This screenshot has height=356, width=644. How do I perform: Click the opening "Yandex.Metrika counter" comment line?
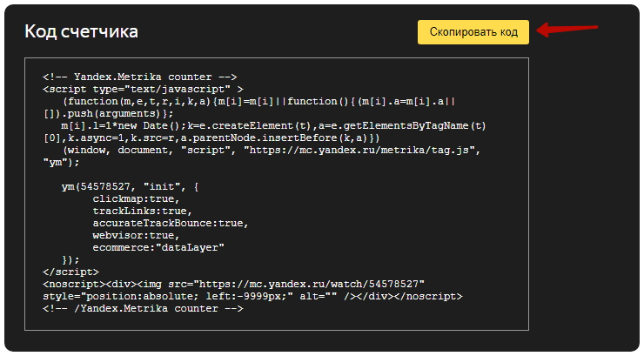pos(139,77)
